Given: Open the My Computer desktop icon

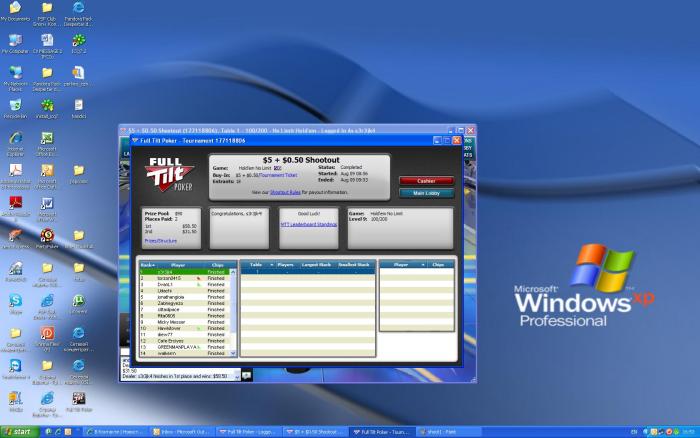Looking at the screenshot, I should click(15, 41).
